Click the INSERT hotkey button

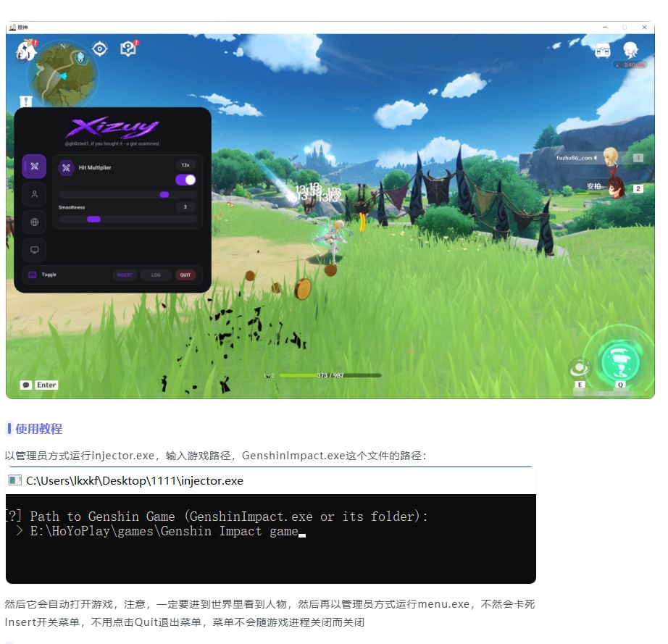click(x=125, y=275)
